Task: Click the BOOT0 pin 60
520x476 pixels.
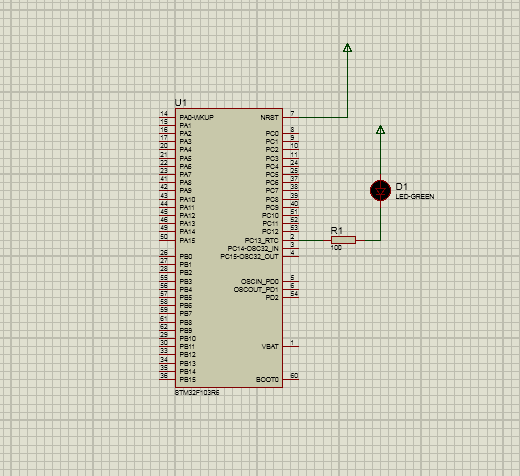Action: tap(291, 379)
